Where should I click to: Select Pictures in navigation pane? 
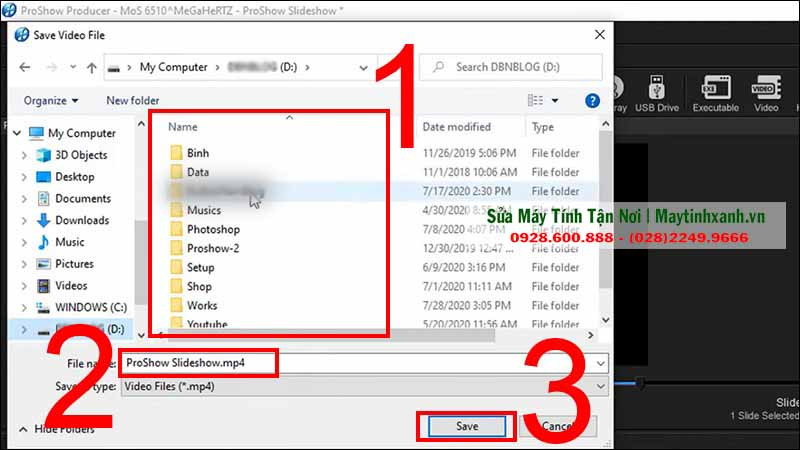(74, 264)
